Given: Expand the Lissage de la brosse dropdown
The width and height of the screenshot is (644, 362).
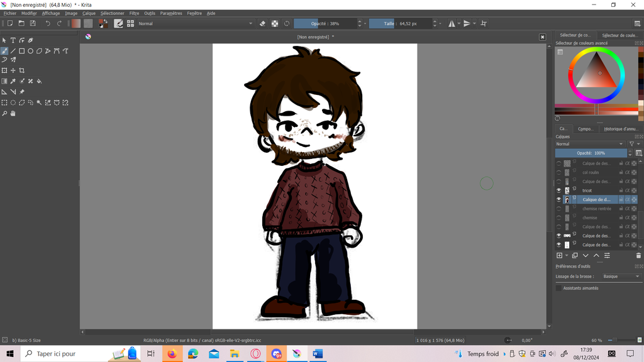Looking at the screenshot, I should pos(620,277).
